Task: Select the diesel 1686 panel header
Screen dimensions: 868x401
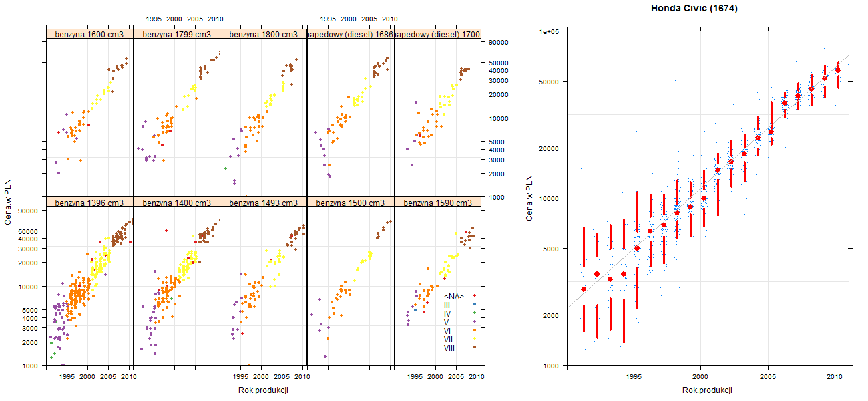Action: [x=351, y=34]
